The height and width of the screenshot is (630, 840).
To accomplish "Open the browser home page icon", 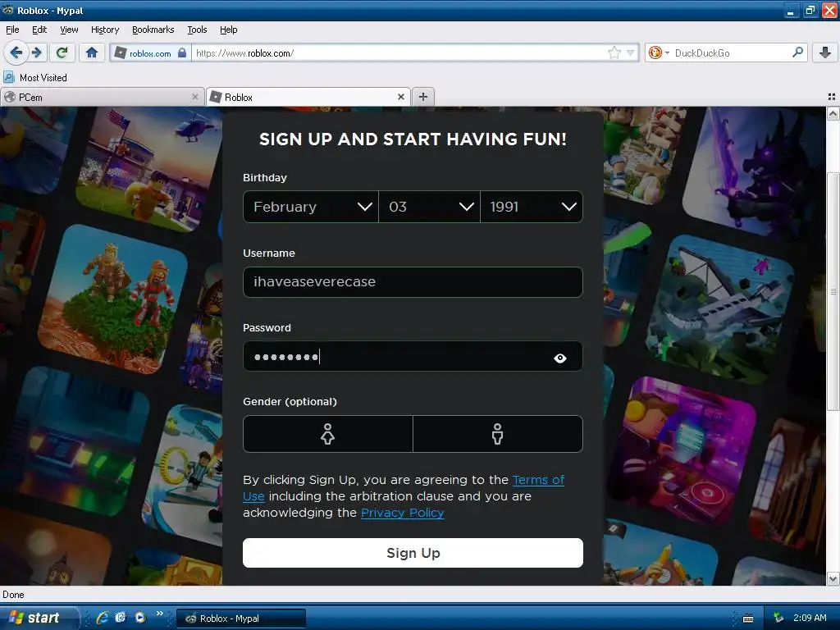I will 92,52.
